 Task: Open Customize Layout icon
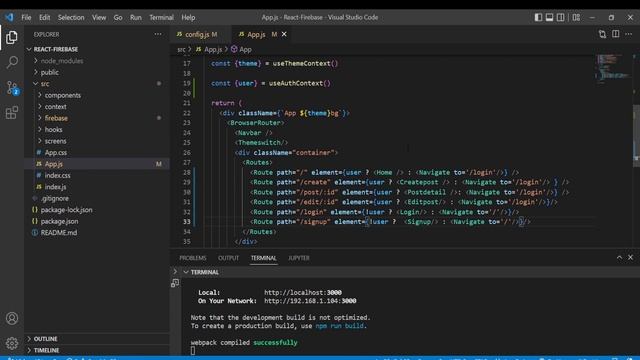point(576,17)
